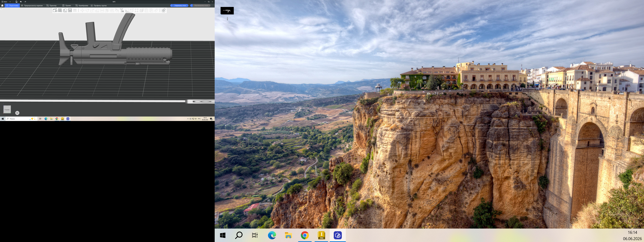Select the text shape tool icon
The image size is (644, 242).
pos(122,10)
